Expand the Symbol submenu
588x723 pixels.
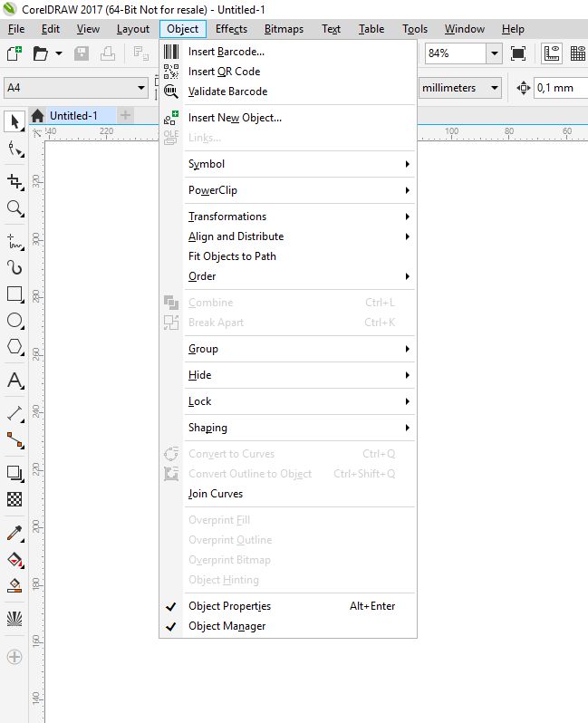pyautogui.click(x=288, y=164)
